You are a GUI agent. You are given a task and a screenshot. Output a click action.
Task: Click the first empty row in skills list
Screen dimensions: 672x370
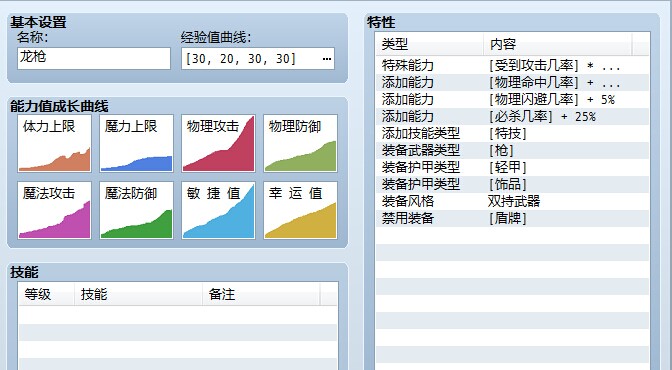[x=178, y=315]
